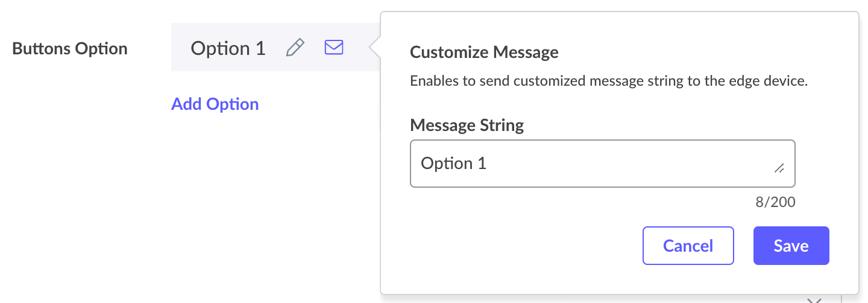Screen dimensions: 868x303
Task: Click the popover pointer arrow beside envelope
Action: [375, 48]
